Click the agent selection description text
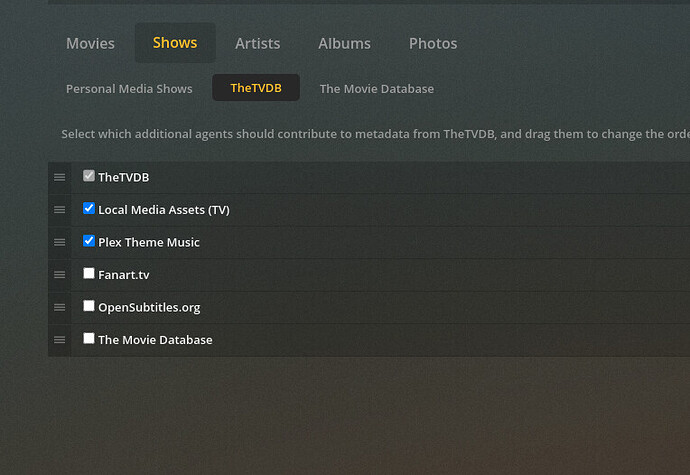Viewport: 690px width, 475px height. coord(375,134)
